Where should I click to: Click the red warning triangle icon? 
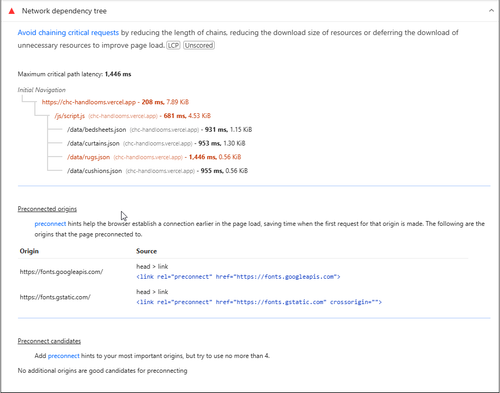point(12,11)
